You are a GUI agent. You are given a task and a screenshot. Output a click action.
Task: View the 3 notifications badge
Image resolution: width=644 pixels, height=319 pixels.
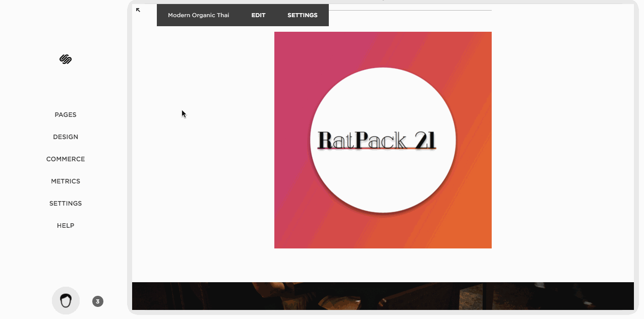click(98, 301)
